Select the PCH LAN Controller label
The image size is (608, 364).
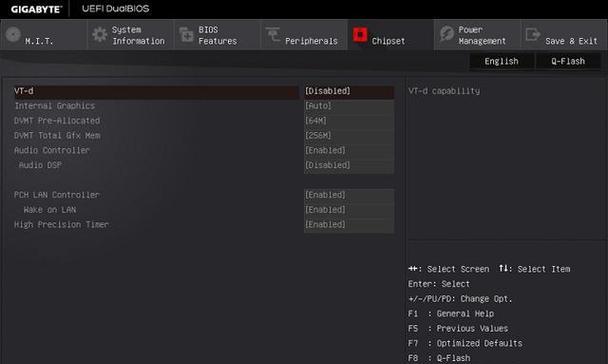57,195
